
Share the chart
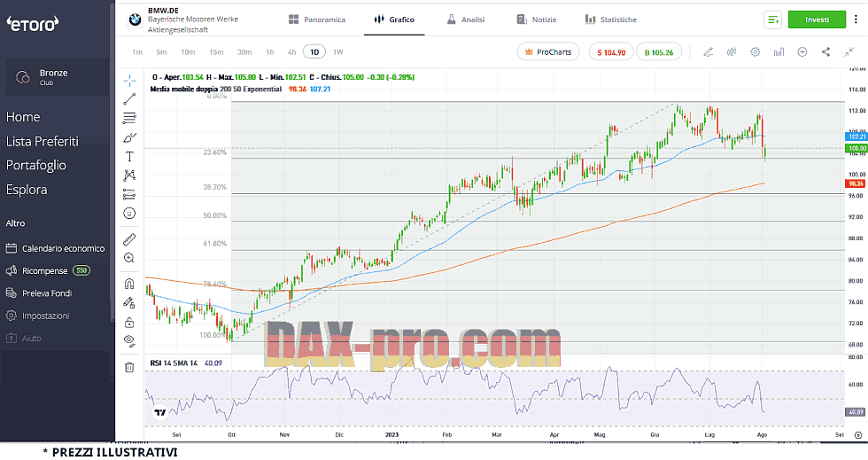825,52
